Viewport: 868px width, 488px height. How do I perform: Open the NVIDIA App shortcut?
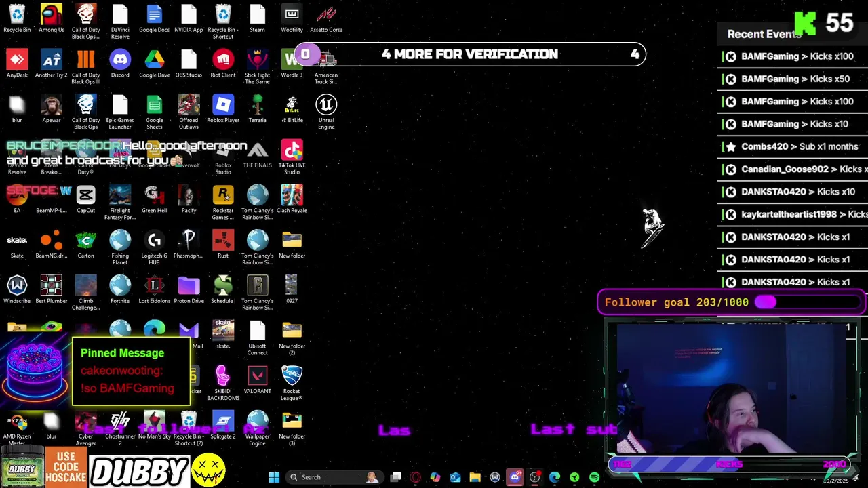(x=189, y=19)
